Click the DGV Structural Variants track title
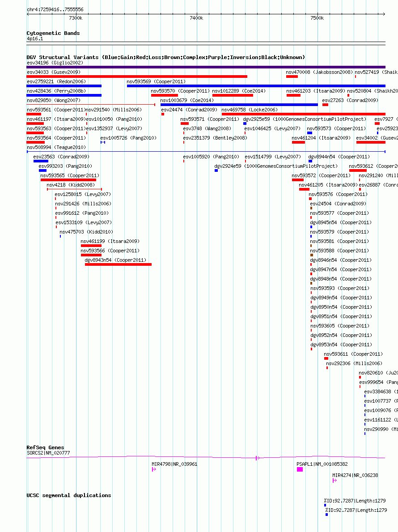Viewport: 398px width, 532px height. click(x=166, y=57)
